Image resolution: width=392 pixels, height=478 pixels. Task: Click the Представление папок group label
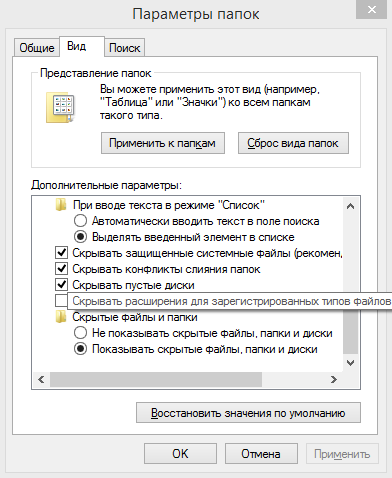coord(96,73)
